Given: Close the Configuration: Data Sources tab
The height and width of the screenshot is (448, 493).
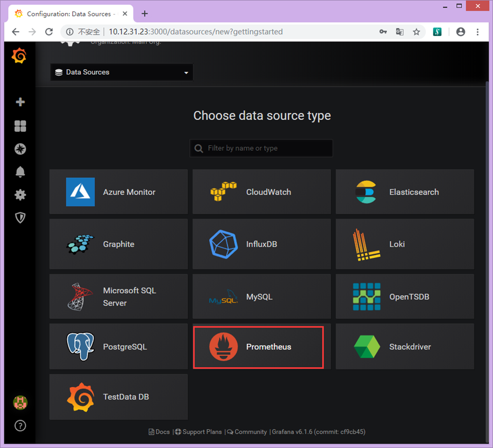Looking at the screenshot, I should [x=125, y=13].
